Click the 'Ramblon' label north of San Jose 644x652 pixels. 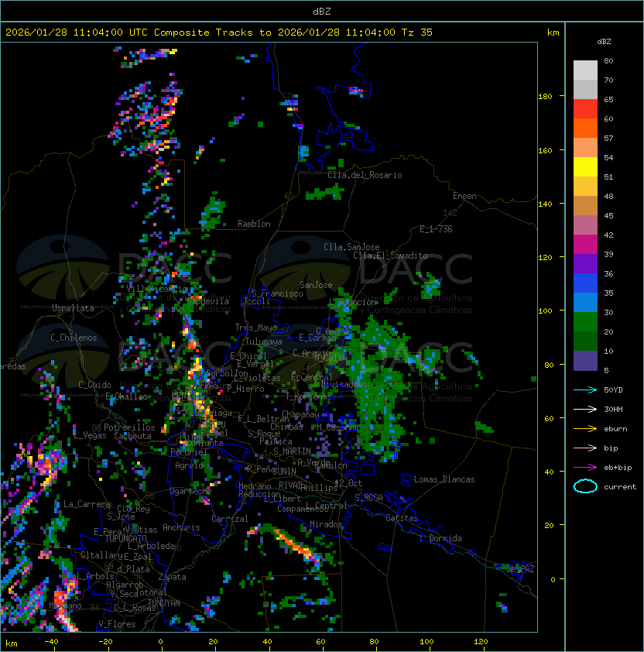pos(254,224)
